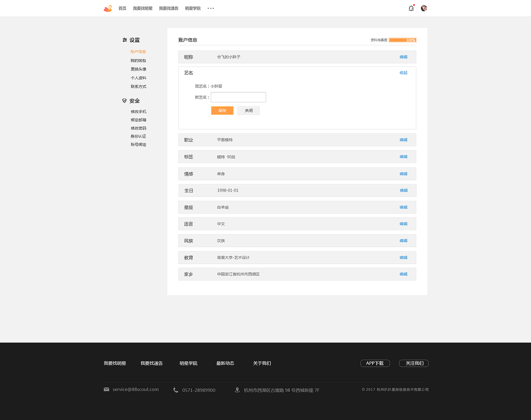This screenshot has width=531, height=420.
Task: Click the 安全 shield icon in the sidebar
Action: [124, 101]
